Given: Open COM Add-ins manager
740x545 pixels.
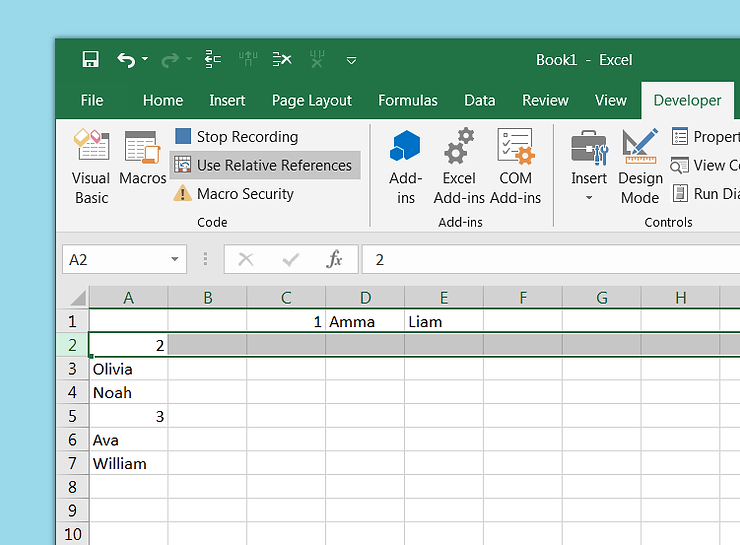Looking at the screenshot, I should pyautogui.click(x=515, y=166).
